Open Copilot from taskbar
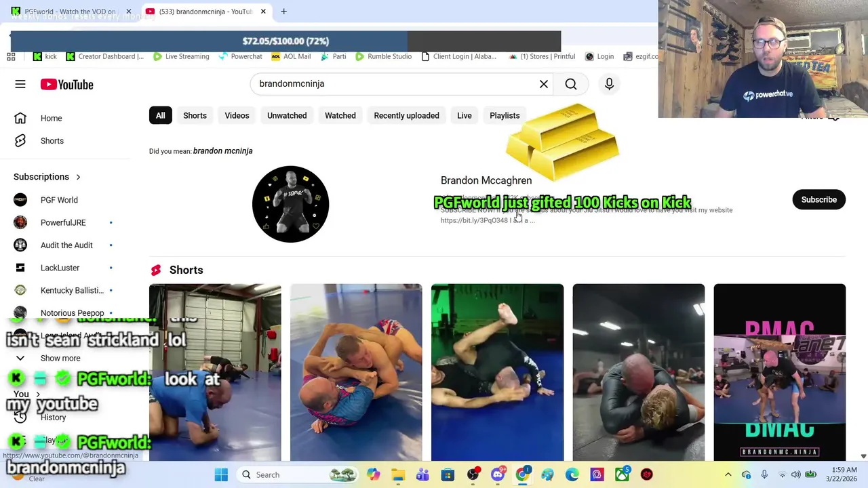 coord(373,474)
